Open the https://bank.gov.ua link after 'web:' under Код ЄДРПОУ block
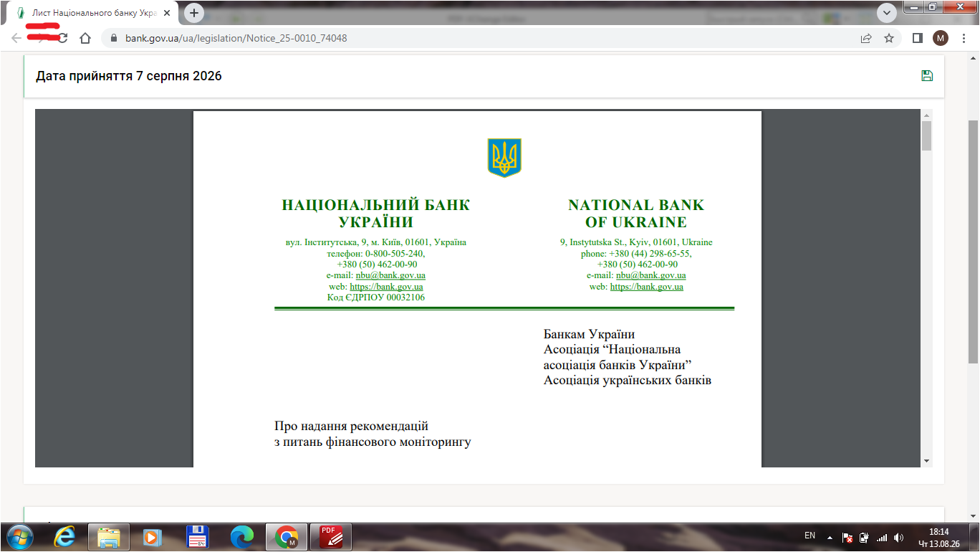Screen dimensions: 980x552 coord(386,287)
